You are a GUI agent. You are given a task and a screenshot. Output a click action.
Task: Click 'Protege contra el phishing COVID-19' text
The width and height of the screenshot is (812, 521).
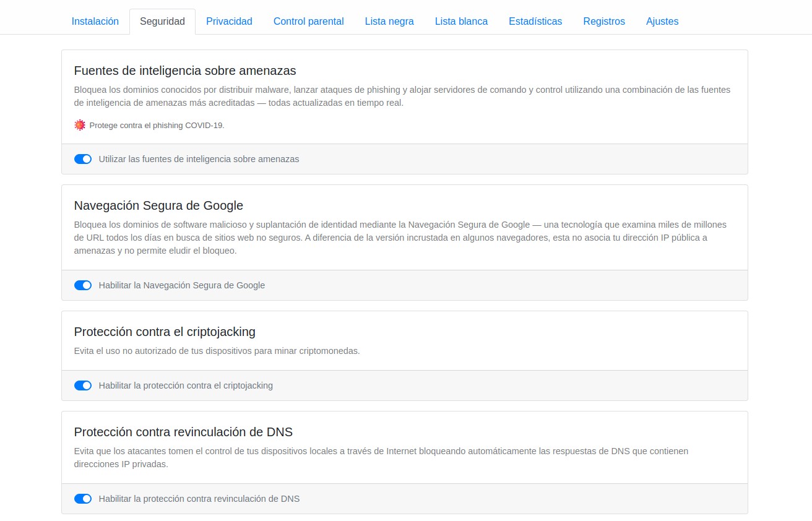tap(157, 125)
